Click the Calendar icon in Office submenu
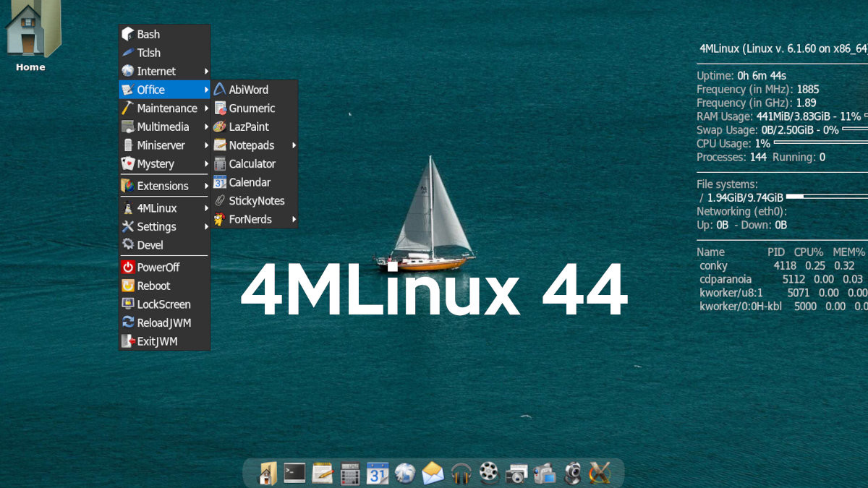The image size is (868, 488). (220, 182)
